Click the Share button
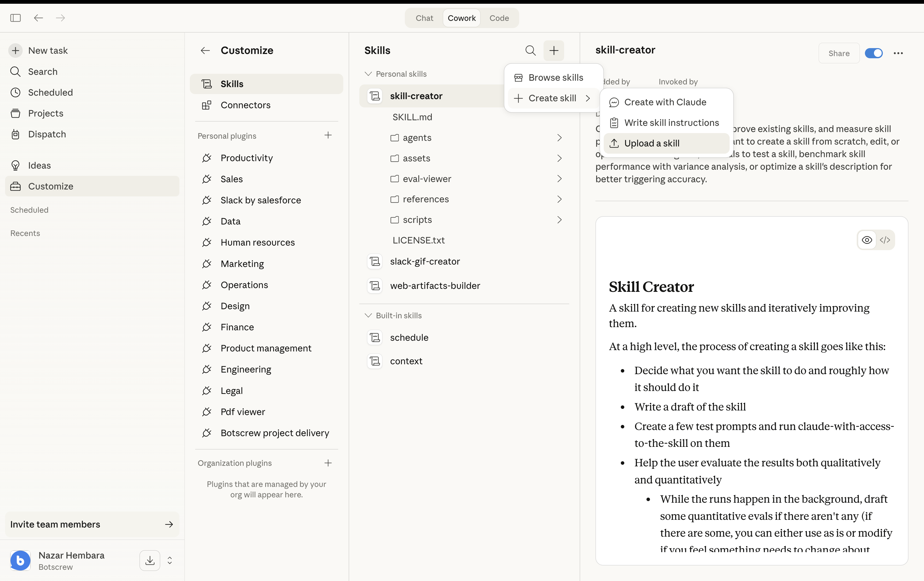This screenshot has height=581, width=924. pyautogui.click(x=839, y=53)
